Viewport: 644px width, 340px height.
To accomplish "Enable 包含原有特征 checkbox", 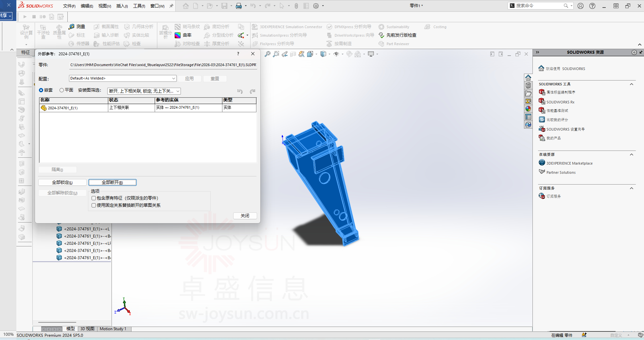I will 94,198.
